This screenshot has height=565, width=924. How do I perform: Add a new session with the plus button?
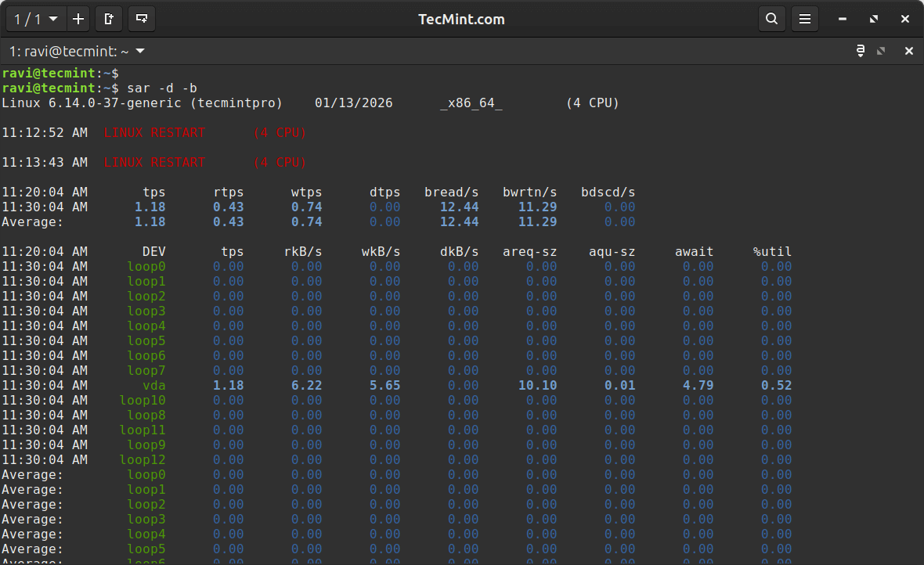[x=78, y=18]
